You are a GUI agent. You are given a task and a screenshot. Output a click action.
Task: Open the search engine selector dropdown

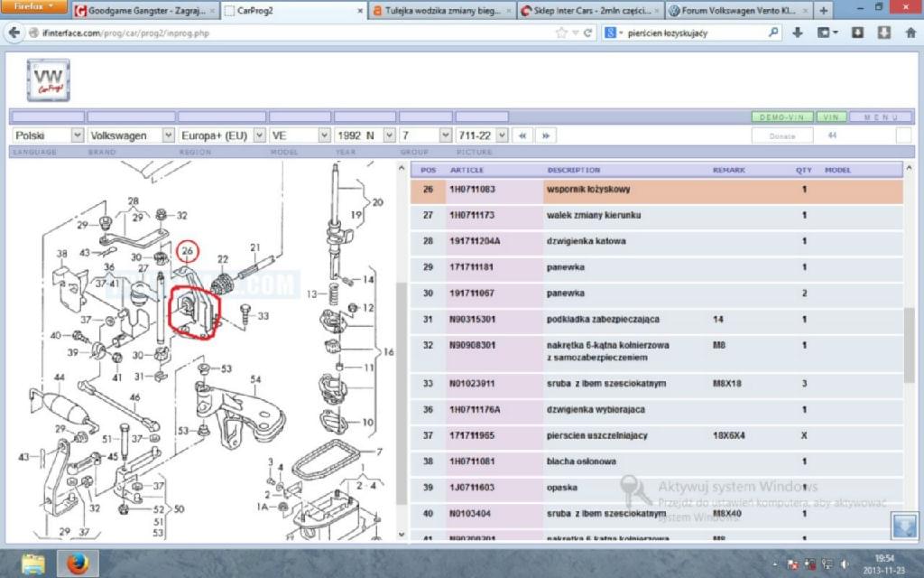[x=614, y=33]
